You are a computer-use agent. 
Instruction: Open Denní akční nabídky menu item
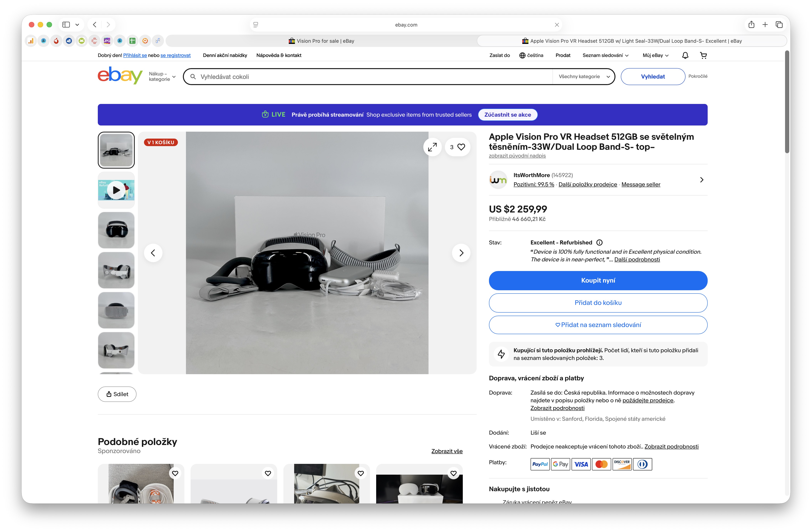coord(225,55)
